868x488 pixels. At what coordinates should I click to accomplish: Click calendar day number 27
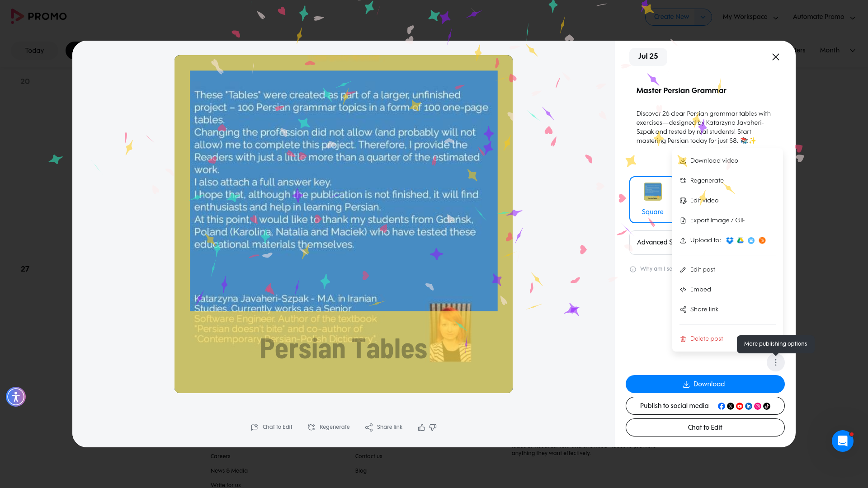click(x=25, y=269)
